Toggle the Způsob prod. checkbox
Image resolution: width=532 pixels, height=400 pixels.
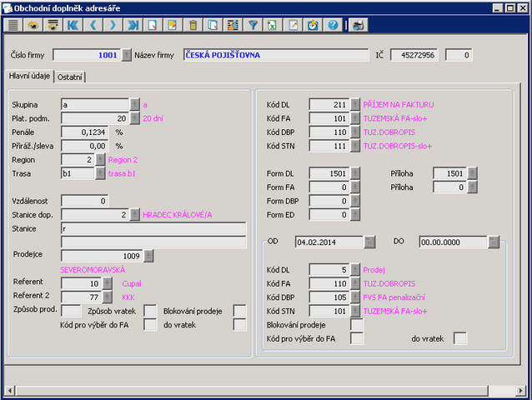coord(72,311)
